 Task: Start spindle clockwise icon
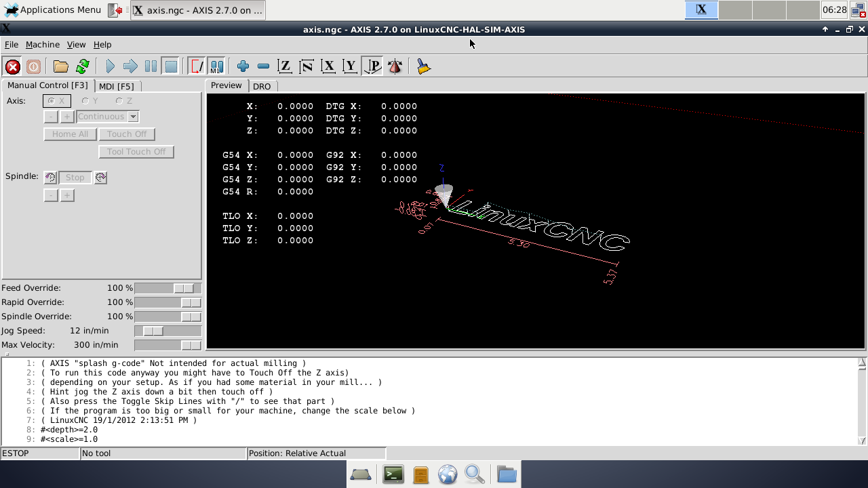pyautogui.click(x=100, y=178)
